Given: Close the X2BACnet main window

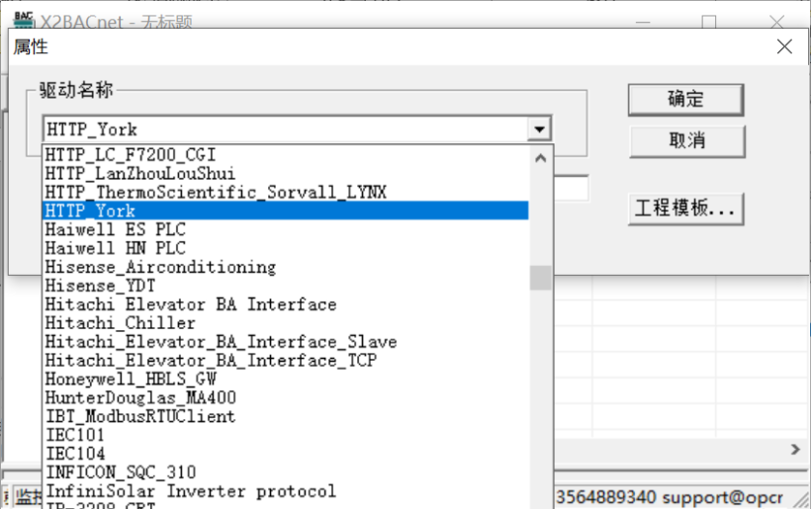Looking at the screenshot, I should (x=776, y=22).
